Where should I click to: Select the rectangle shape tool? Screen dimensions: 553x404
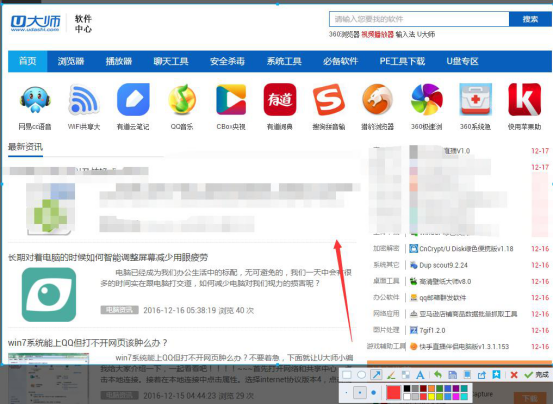347,375
